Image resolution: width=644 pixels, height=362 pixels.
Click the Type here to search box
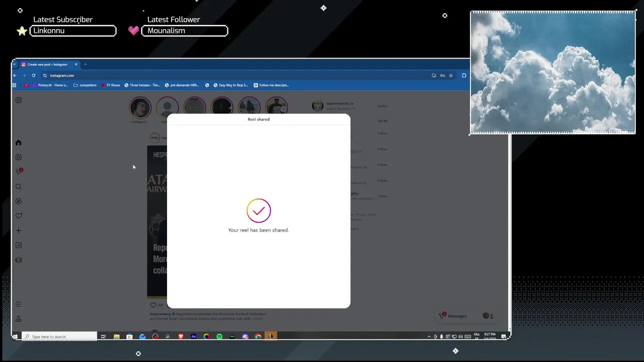click(x=60, y=336)
